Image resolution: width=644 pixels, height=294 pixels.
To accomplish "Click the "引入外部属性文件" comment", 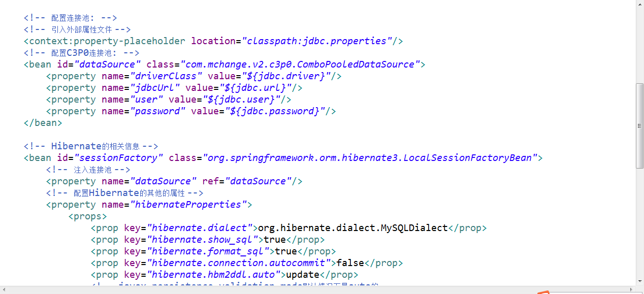I will [x=77, y=29].
